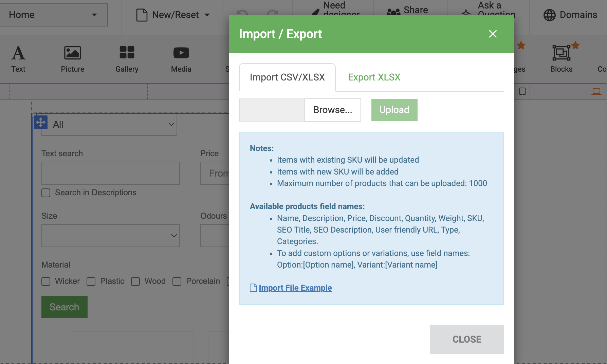Click the Text search input field

tap(111, 173)
